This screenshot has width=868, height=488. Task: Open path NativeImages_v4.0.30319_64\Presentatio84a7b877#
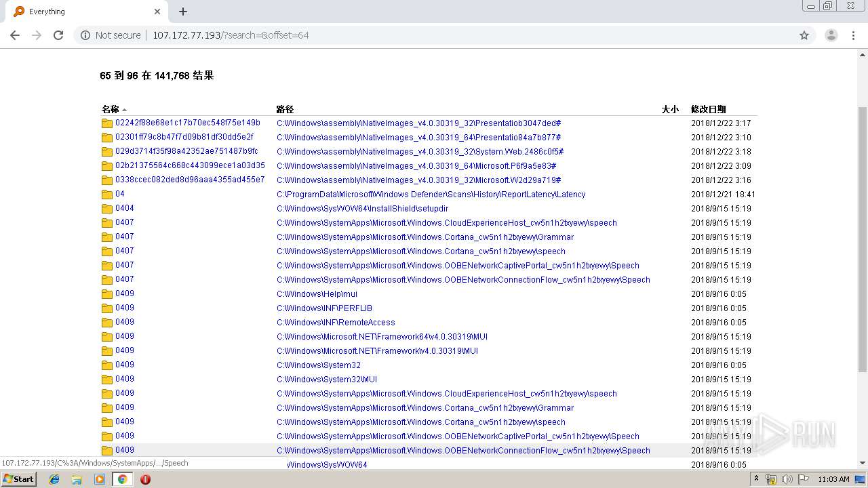(418, 138)
